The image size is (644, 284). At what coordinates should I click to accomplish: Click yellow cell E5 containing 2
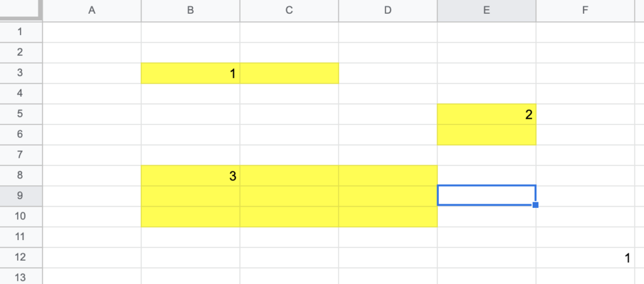pos(487,114)
